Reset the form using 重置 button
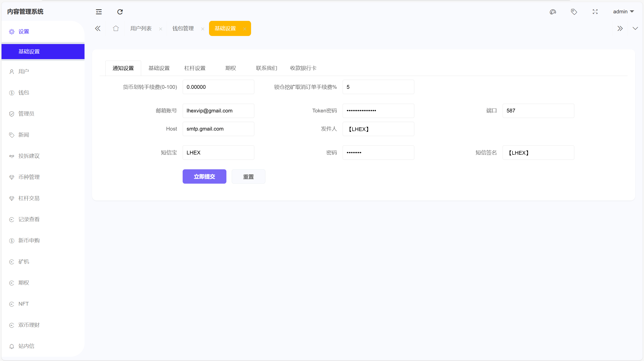Viewport: 644px width, 361px height. 248,176
